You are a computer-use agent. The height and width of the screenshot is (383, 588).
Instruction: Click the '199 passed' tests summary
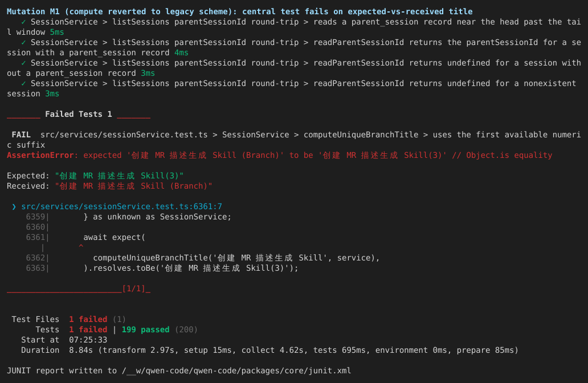145,330
